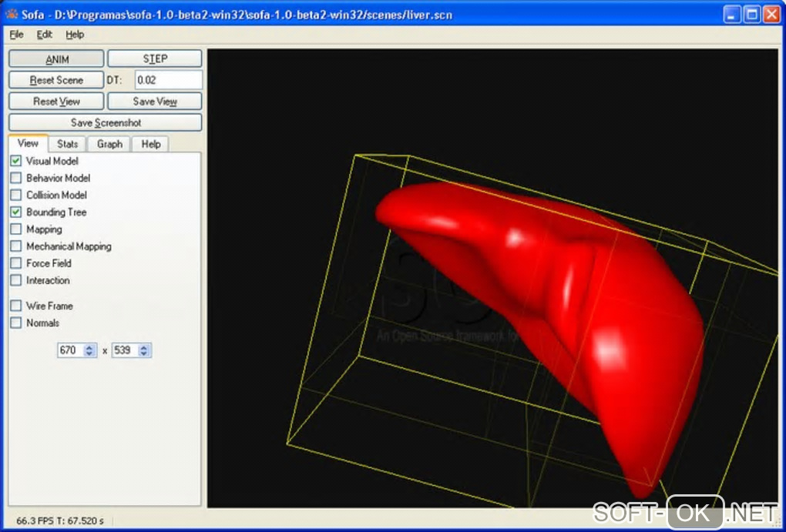Uncheck the Visual Model checkbox
The image size is (786, 532).
pos(16,161)
